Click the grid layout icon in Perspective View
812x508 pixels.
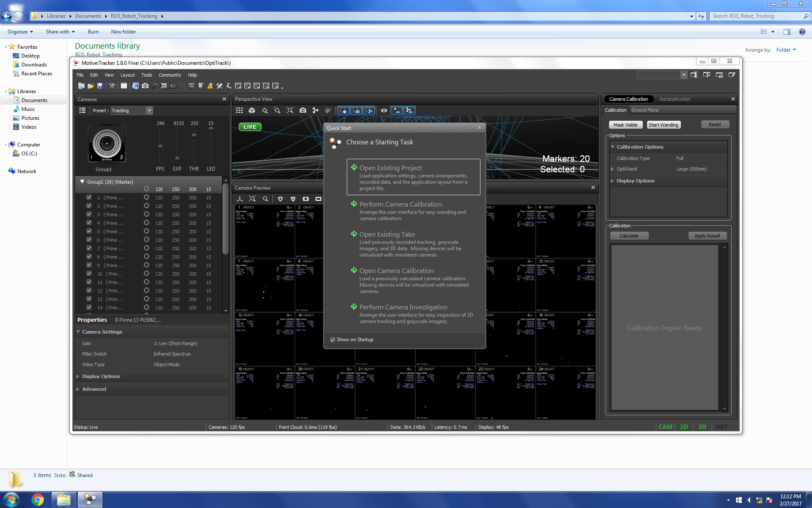pos(239,110)
